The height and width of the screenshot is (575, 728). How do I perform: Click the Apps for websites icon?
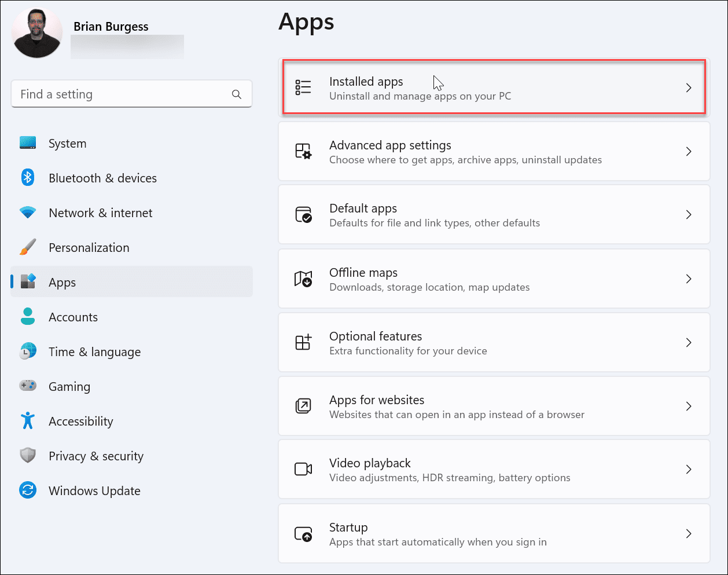point(303,406)
